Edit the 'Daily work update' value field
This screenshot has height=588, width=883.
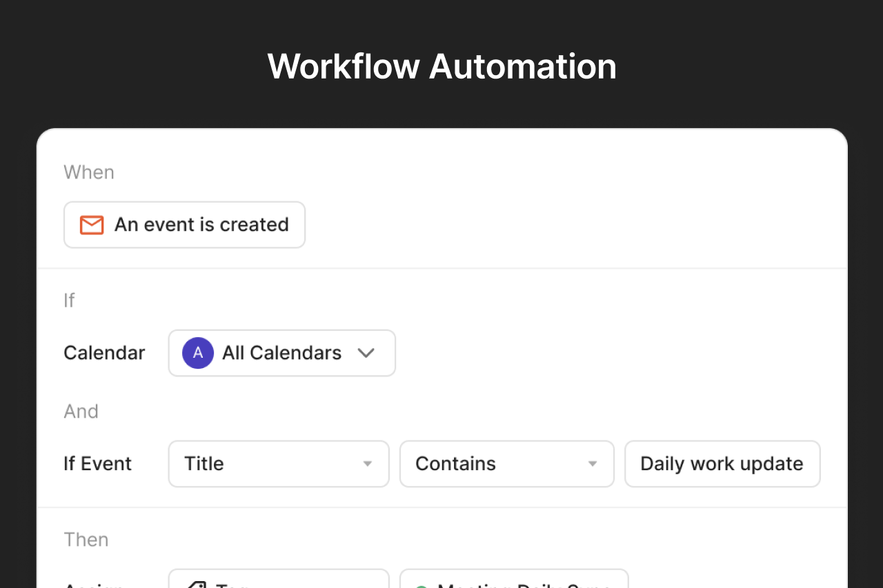tap(722, 464)
